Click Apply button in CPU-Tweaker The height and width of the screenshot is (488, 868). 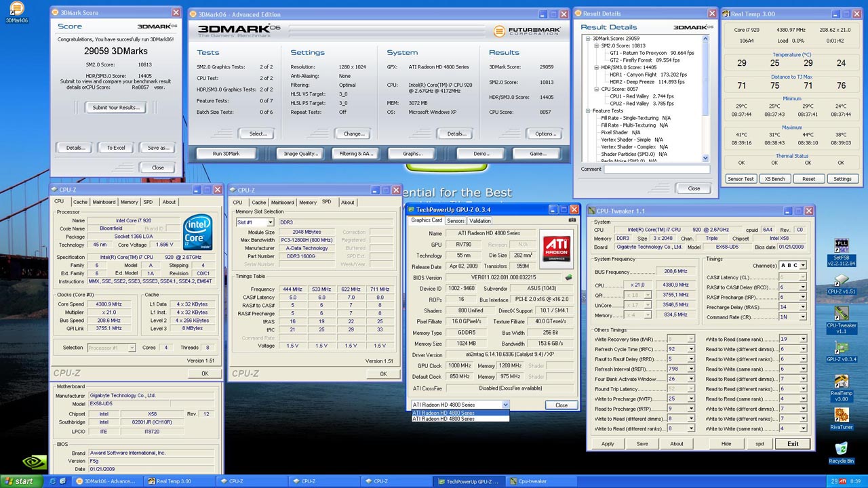pos(608,444)
